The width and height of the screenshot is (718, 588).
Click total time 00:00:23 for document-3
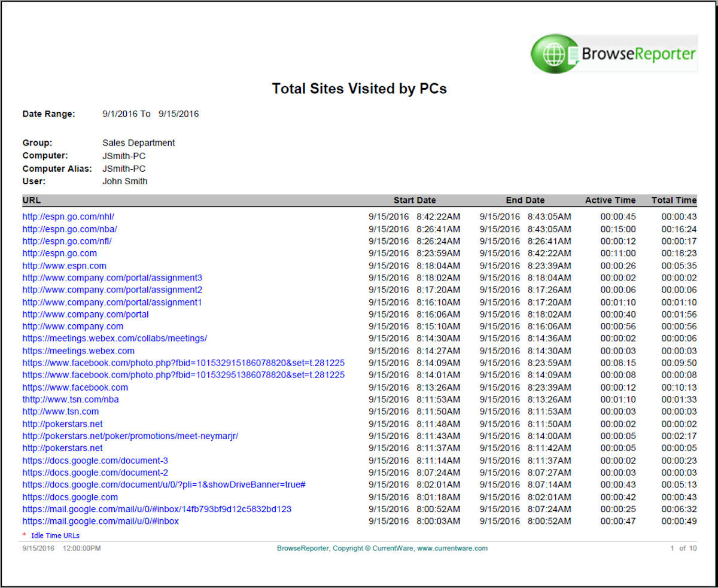[679, 460]
